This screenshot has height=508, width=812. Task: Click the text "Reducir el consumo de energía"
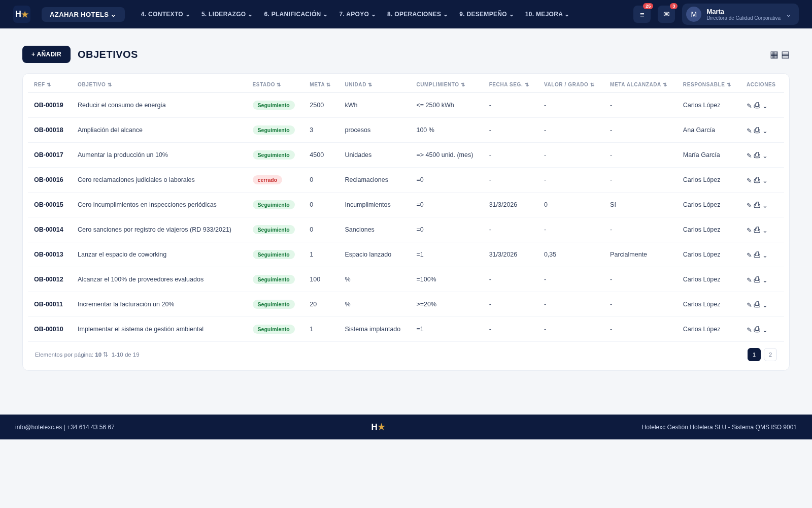[122, 105]
